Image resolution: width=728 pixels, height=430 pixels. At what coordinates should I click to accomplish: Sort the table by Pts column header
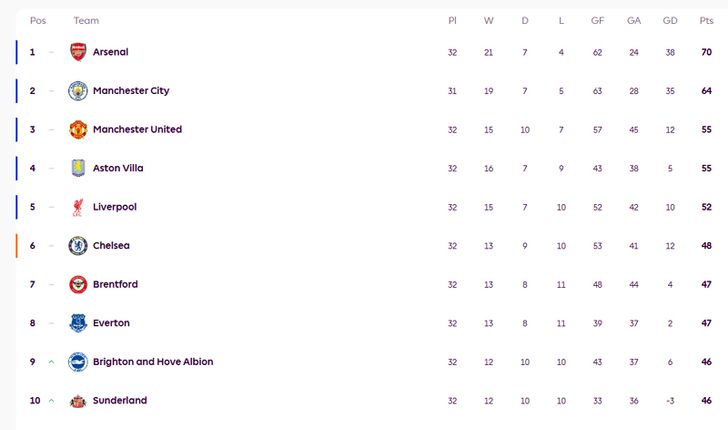coord(706,20)
